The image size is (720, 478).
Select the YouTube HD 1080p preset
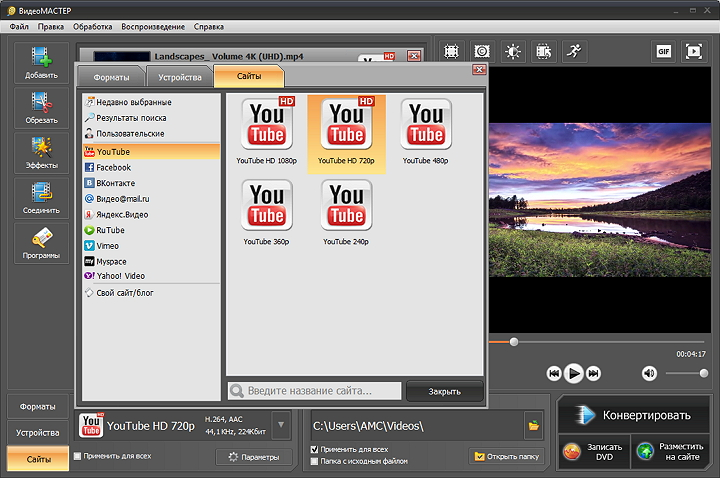pos(267,131)
